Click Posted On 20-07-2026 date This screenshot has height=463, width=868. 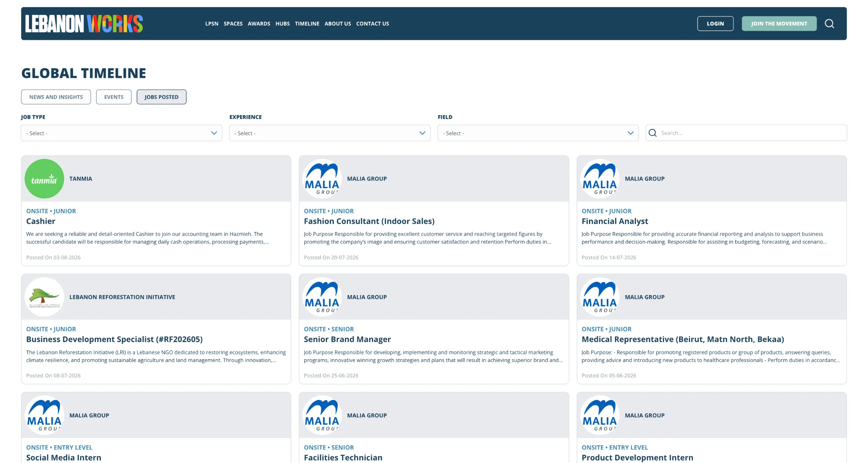(x=331, y=257)
